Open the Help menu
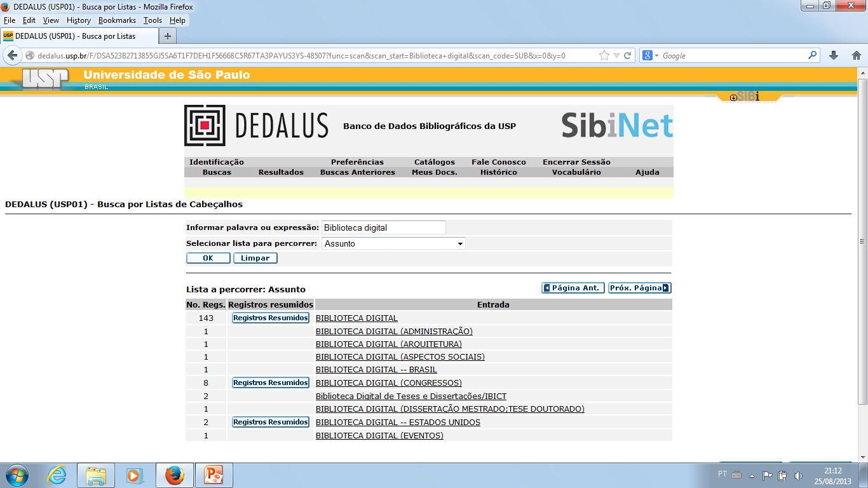 point(178,20)
